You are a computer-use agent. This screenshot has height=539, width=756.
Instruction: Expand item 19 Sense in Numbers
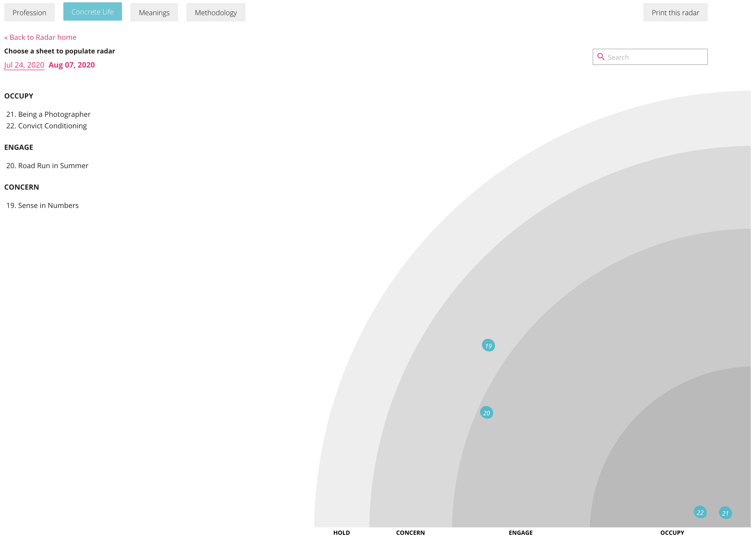42,205
